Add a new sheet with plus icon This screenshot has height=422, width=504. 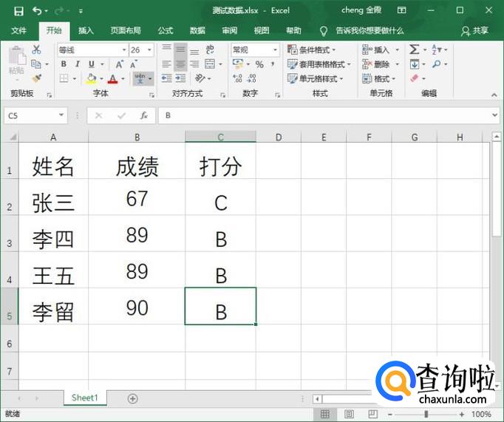point(132,398)
